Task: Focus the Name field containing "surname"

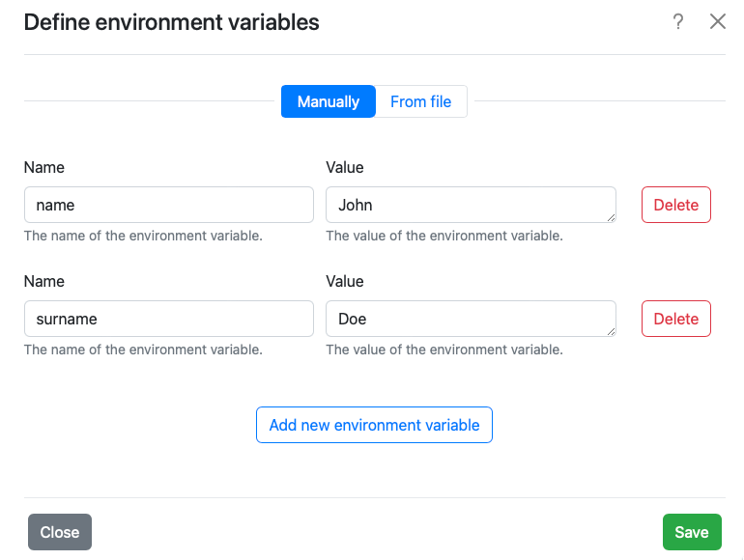Action: (169, 319)
